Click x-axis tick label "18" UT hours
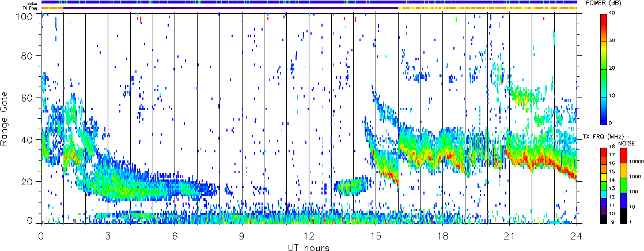Image resolution: width=644 pixels, height=251 pixels. [x=443, y=236]
